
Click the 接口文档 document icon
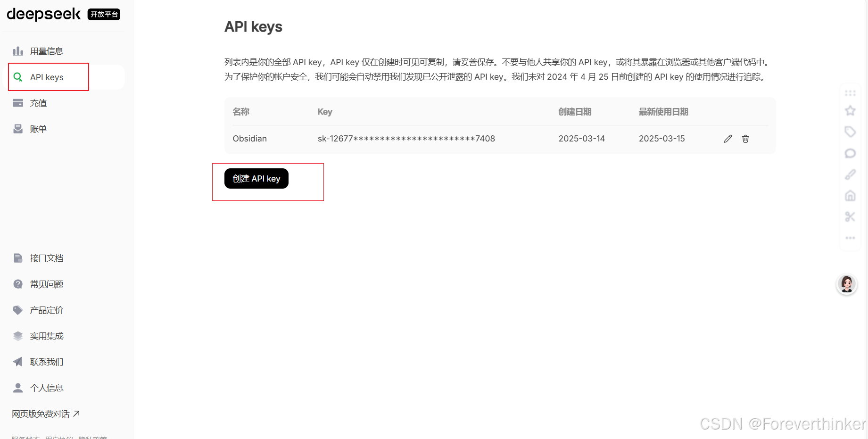tap(18, 258)
